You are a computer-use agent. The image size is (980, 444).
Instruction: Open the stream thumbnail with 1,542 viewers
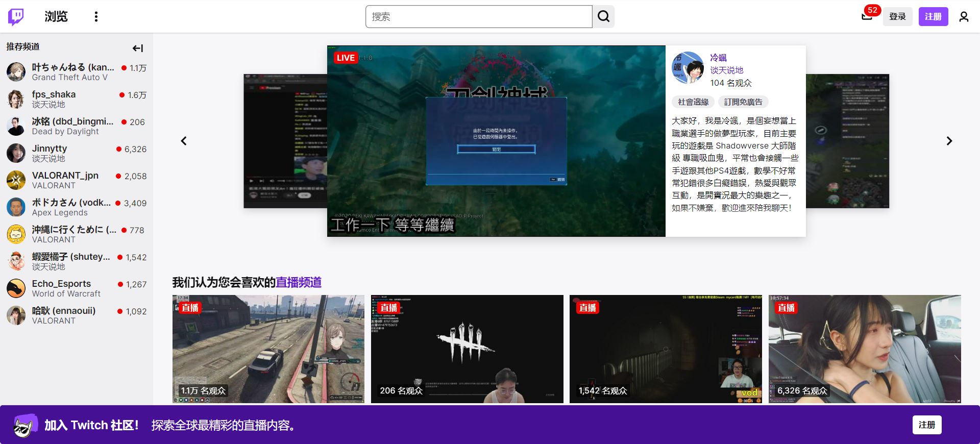(x=666, y=349)
